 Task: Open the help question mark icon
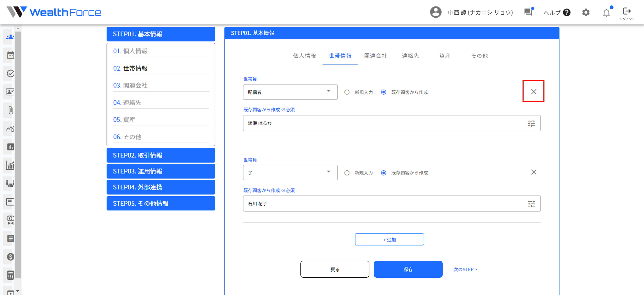[567, 12]
